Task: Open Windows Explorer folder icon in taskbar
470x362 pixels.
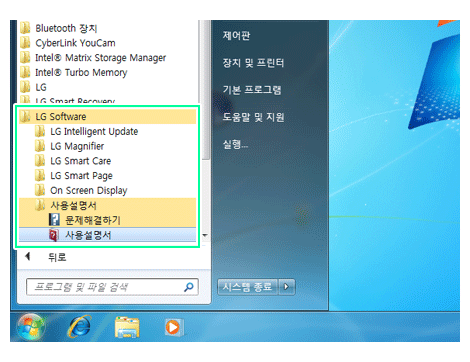Action: click(127, 327)
